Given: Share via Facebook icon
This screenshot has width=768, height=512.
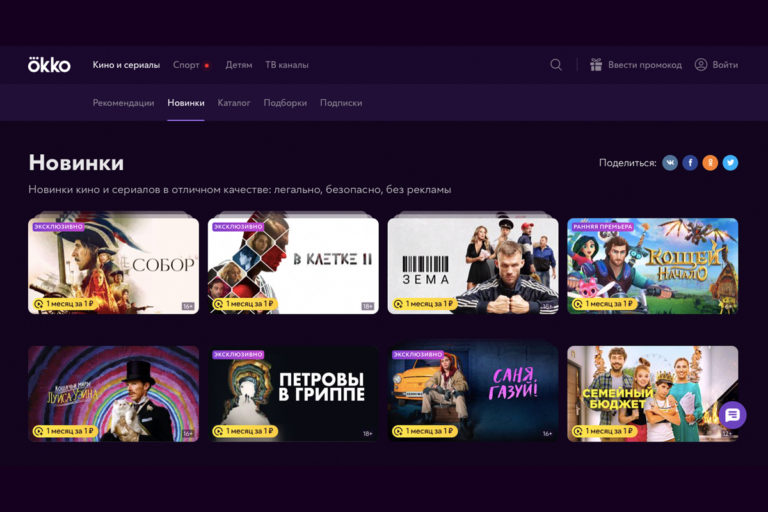Looking at the screenshot, I should [690, 163].
